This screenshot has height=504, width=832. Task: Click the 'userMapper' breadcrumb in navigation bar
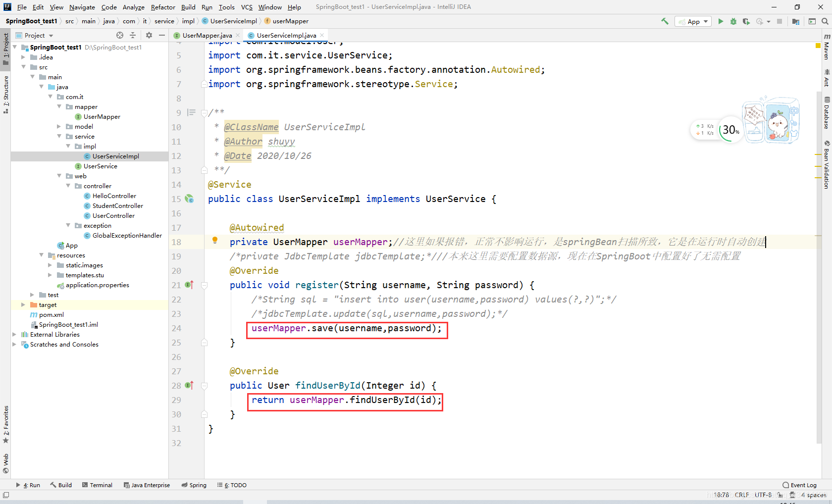tap(286, 21)
